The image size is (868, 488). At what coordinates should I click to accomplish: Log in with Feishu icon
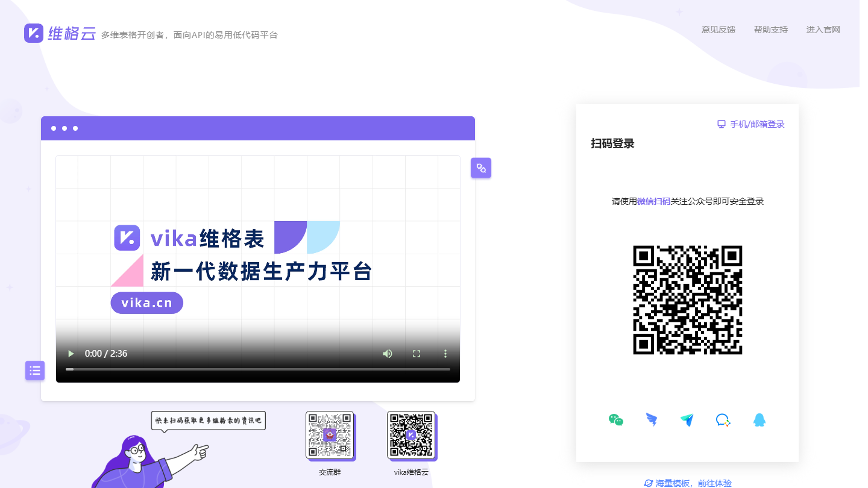pos(687,420)
